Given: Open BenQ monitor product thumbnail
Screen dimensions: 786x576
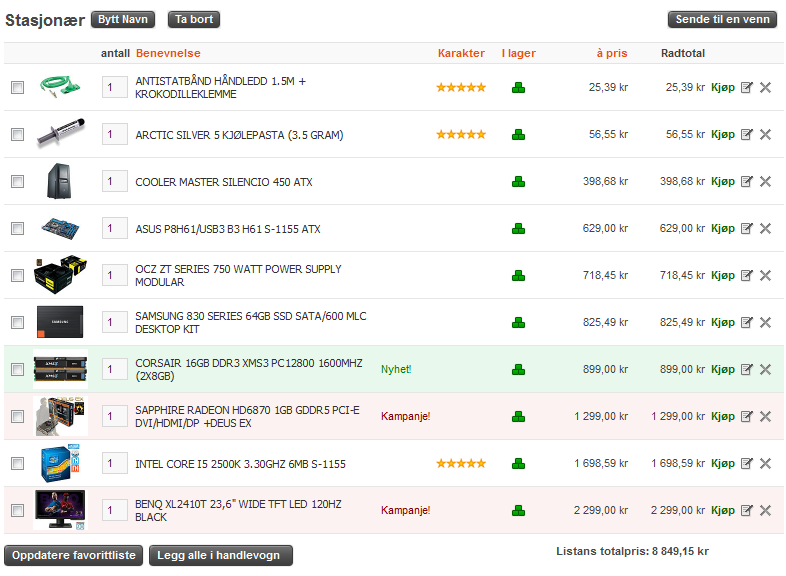Looking at the screenshot, I should pos(60,510).
